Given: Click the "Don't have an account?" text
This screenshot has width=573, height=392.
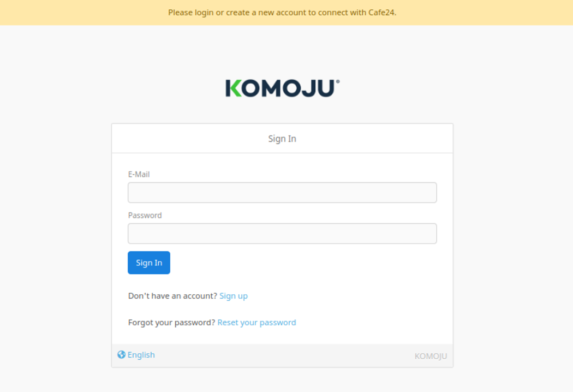Looking at the screenshot, I should (172, 296).
